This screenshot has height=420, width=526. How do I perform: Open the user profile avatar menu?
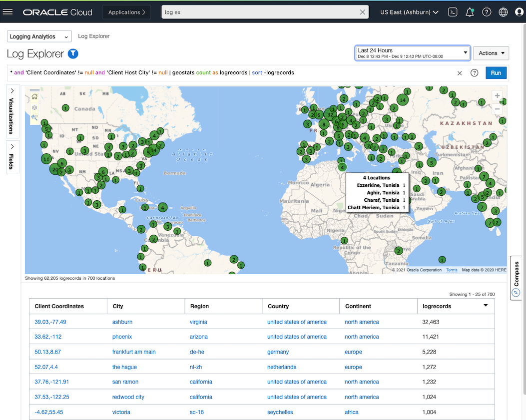click(519, 12)
